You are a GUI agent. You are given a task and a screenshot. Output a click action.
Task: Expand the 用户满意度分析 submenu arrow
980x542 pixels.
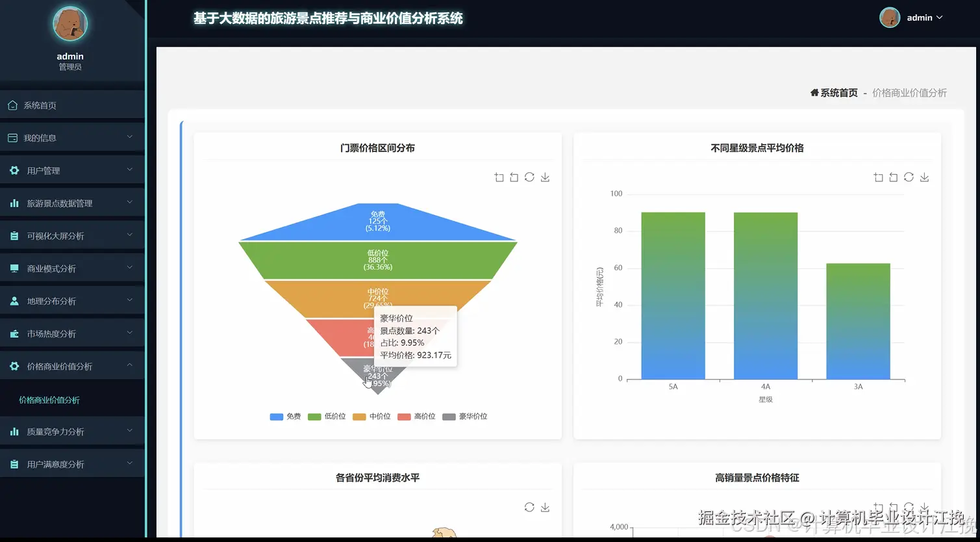pos(129,463)
